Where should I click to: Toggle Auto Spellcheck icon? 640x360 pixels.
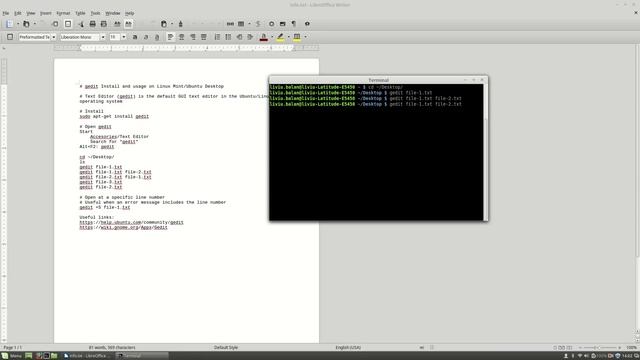coord(128,24)
